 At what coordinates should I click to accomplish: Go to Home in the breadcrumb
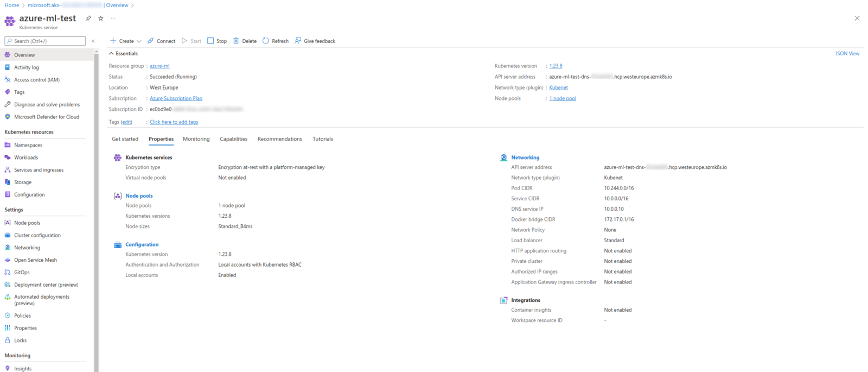(x=12, y=5)
